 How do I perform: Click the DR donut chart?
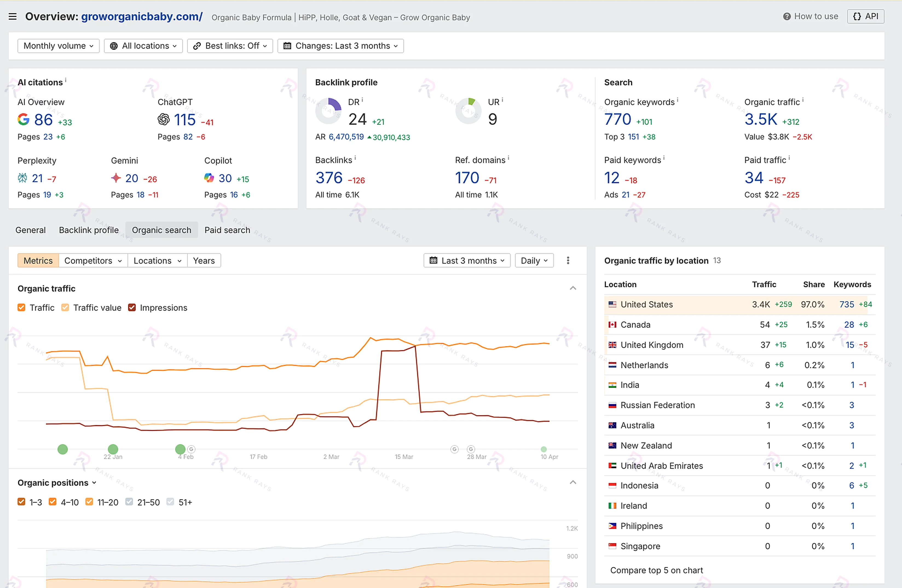328,111
